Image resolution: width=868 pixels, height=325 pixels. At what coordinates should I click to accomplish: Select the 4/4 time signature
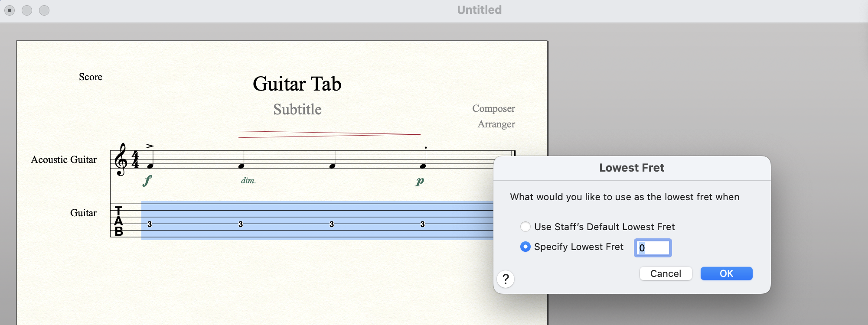pos(135,159)
